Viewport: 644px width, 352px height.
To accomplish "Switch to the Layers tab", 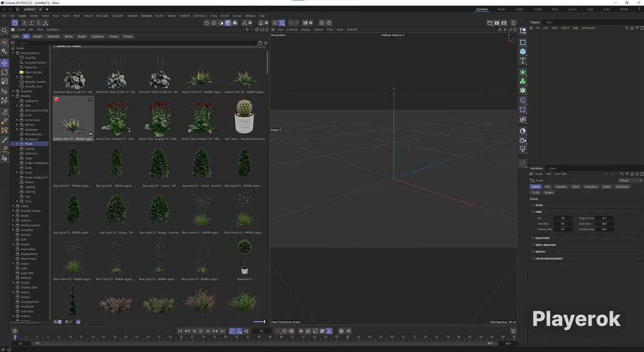I will (552, 168).
